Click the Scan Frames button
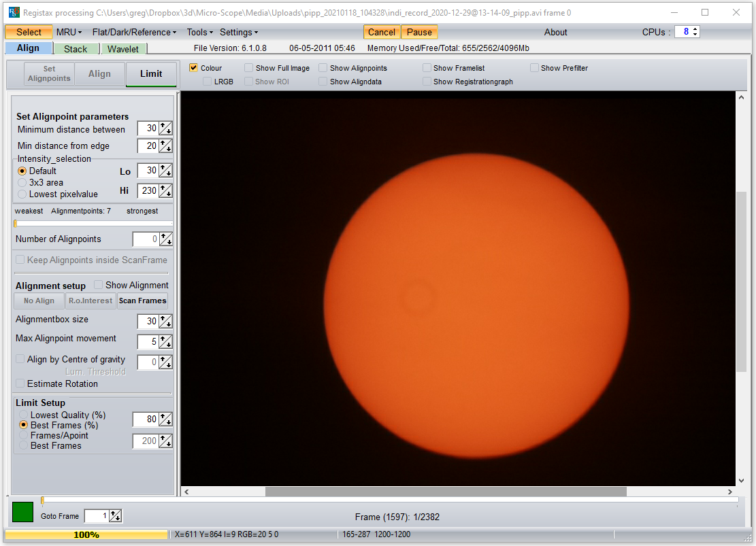The width and height of the screenshot is (756, 546). tap(142, 301)
